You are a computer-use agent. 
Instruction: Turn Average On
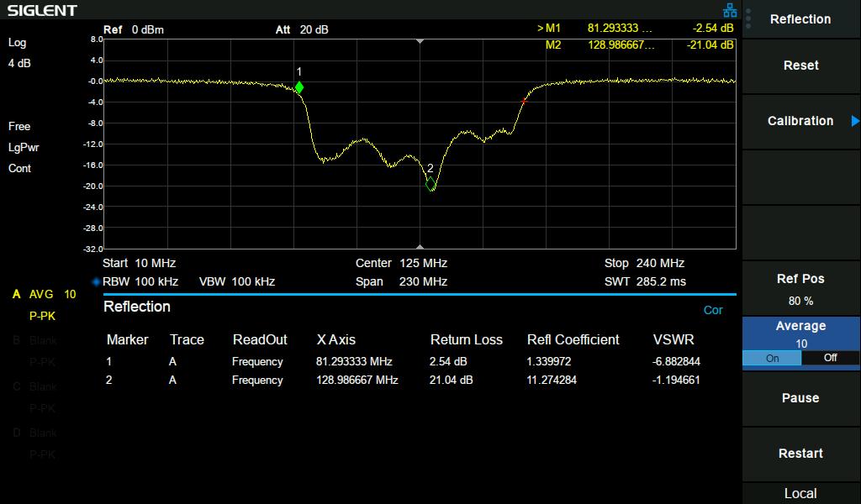click(772, 358)
